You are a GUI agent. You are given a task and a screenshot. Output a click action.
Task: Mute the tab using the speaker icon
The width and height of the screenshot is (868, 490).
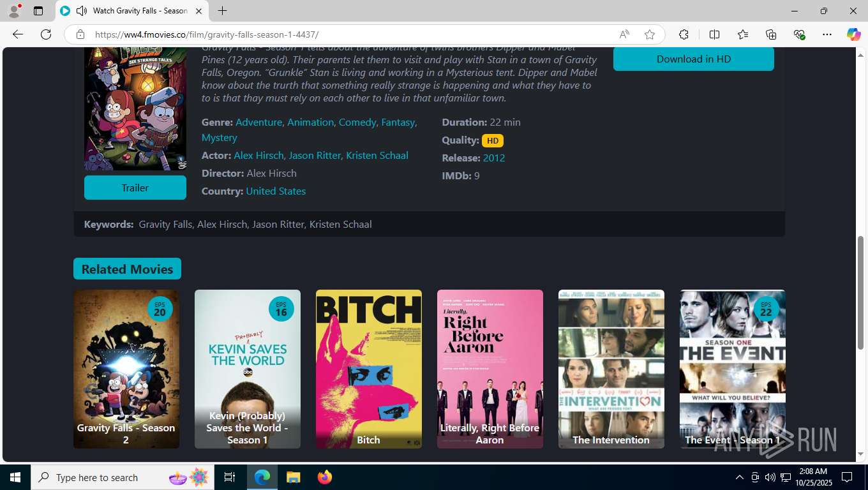(81, 11)
